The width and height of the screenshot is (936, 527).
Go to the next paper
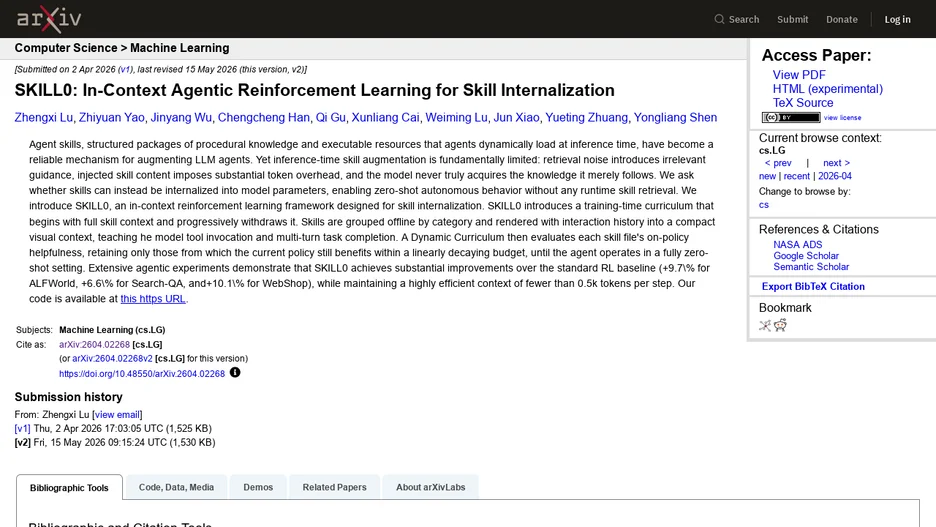coord(836,163)
